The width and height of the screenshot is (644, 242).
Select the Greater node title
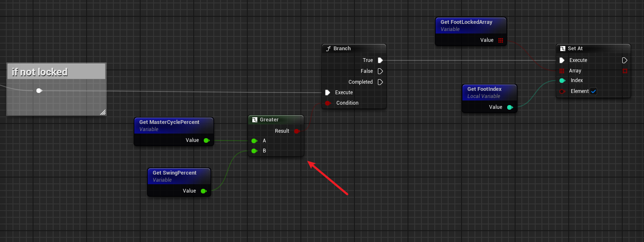click(269, 120)
